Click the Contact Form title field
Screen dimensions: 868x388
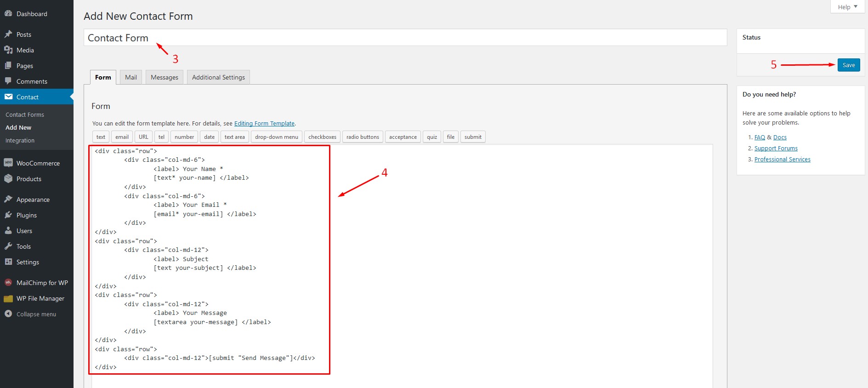[x=404, y=38]
